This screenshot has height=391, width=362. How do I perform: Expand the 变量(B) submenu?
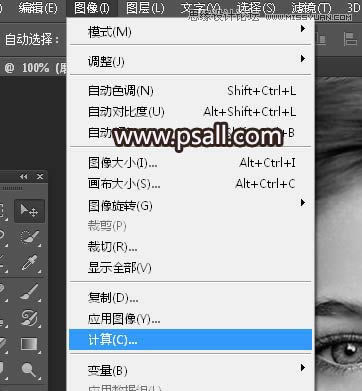tap(190, 370)
